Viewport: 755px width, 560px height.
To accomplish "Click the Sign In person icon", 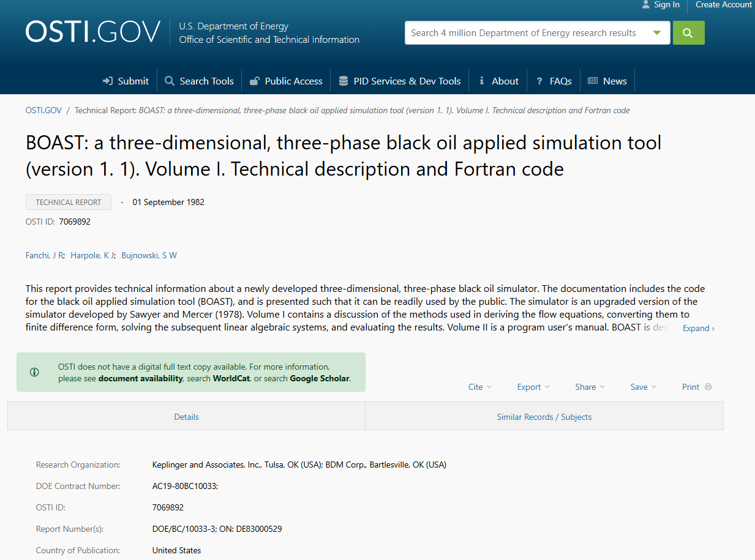I will click(x=645, y=5).
